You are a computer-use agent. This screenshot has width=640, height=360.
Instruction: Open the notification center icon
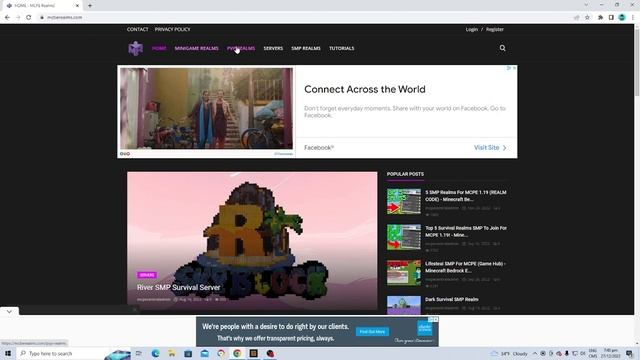point(629,353)
